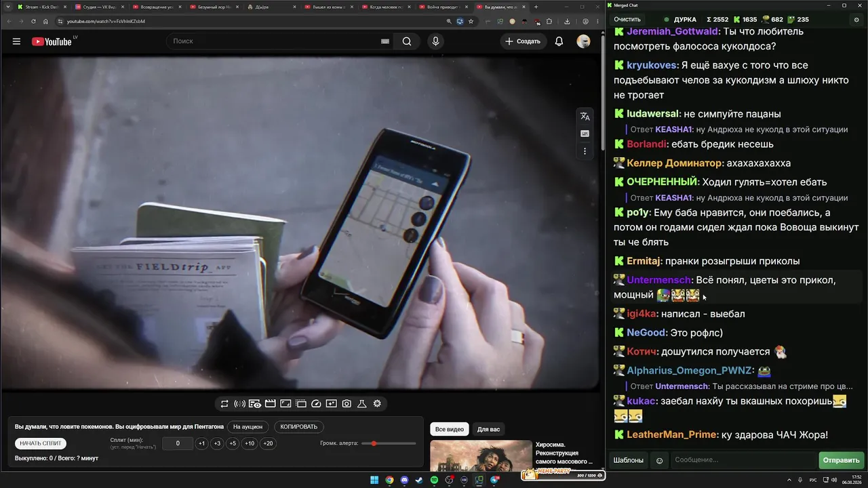Switch to the Война приводит tab

coord(443,7)
